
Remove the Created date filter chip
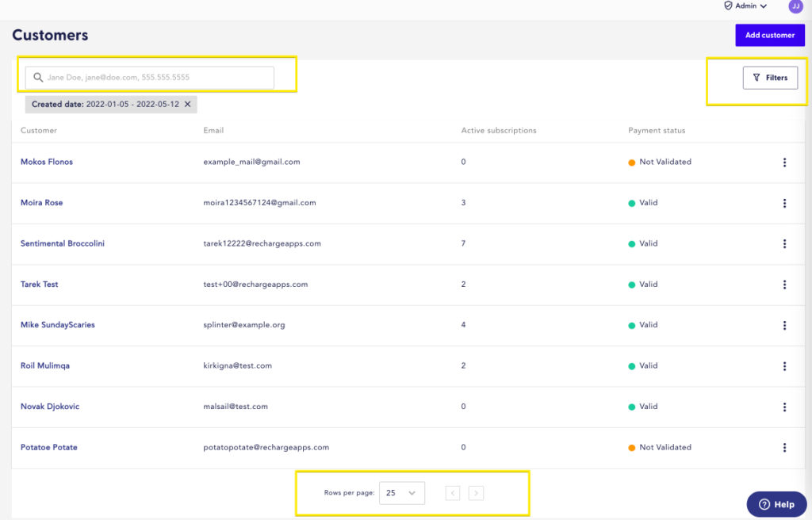coord(188,104)
